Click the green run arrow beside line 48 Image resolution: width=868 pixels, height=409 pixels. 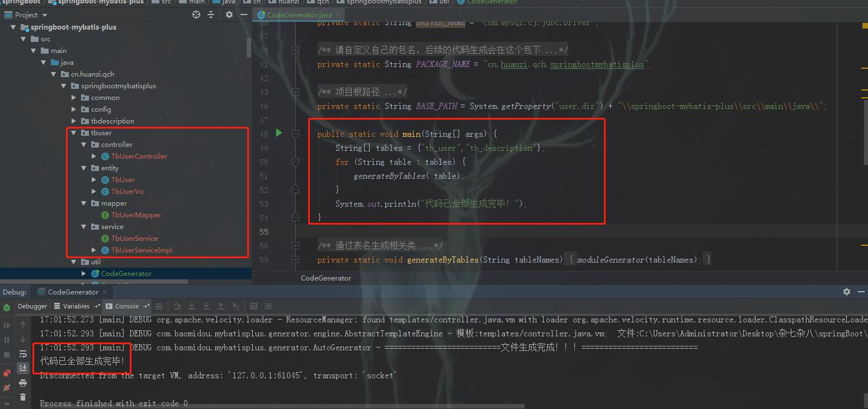pyautogui.click(x=279, y=134)
